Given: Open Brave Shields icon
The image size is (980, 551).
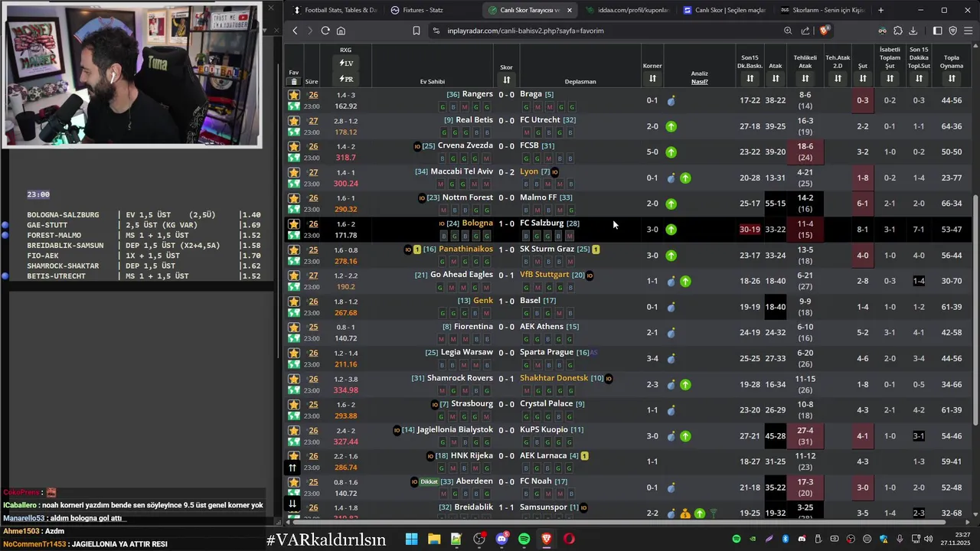Looking at the screenshot, I should click(824, 31).
